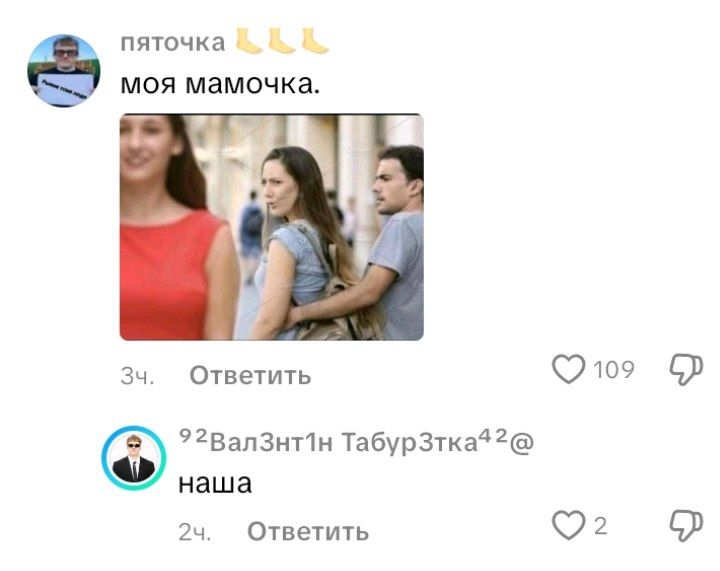
Task: Like the comment "моя мамочка."
Action: pyautogui.click(x=568, y=369)
